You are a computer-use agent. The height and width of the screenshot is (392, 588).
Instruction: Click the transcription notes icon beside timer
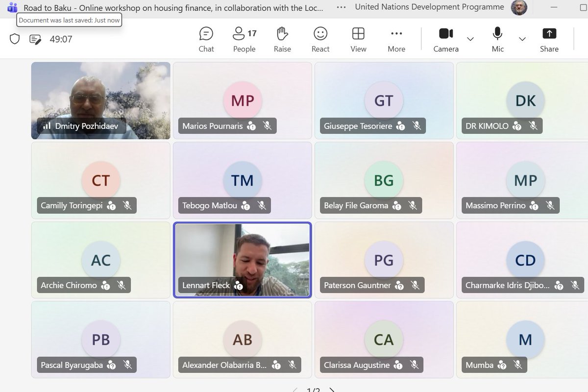[x=35, y=39]
